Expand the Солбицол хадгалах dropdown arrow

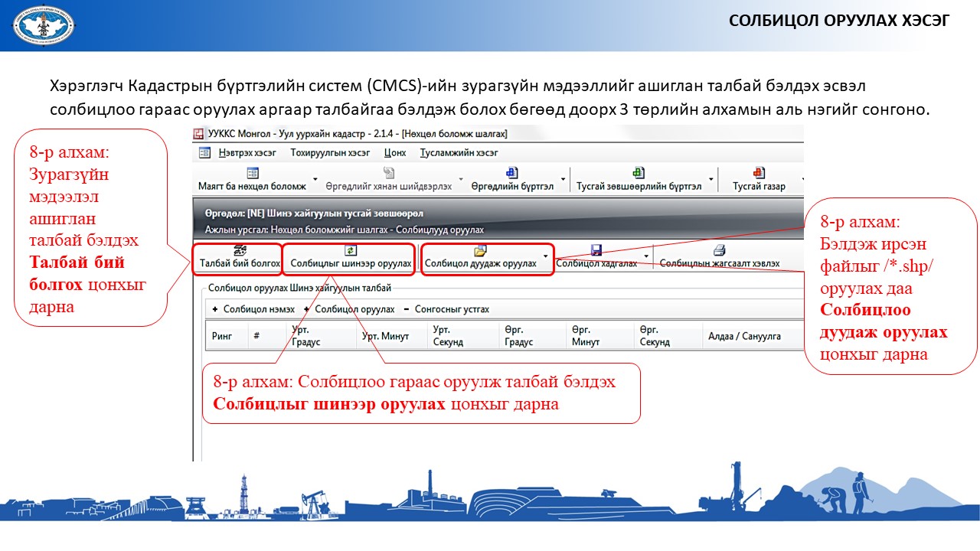tap(646, 256)
